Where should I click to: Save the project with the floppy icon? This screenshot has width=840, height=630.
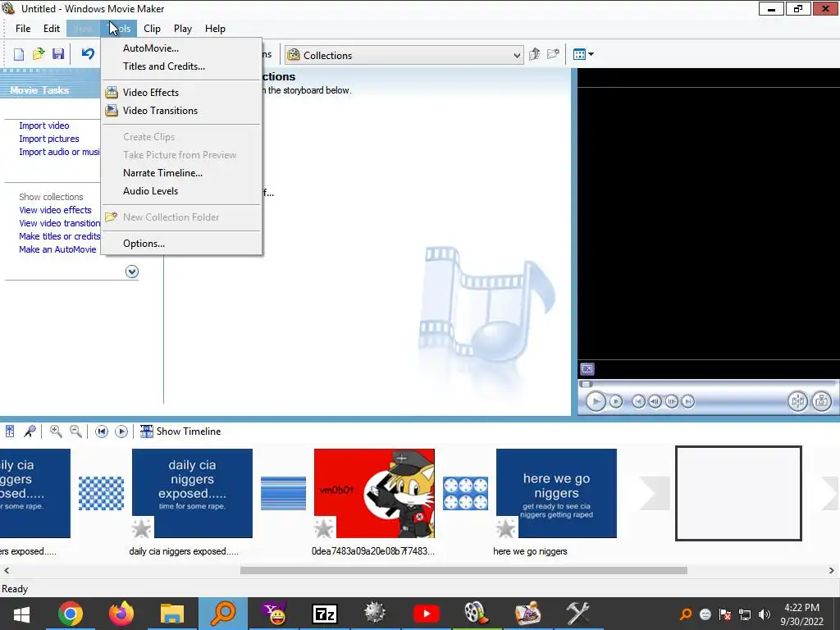coord(58,54)
